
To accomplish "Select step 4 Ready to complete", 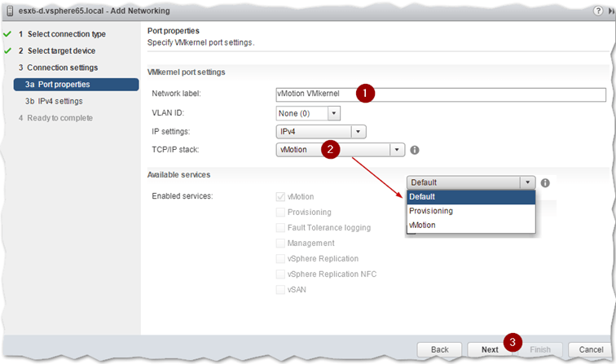I will (55, 118).
